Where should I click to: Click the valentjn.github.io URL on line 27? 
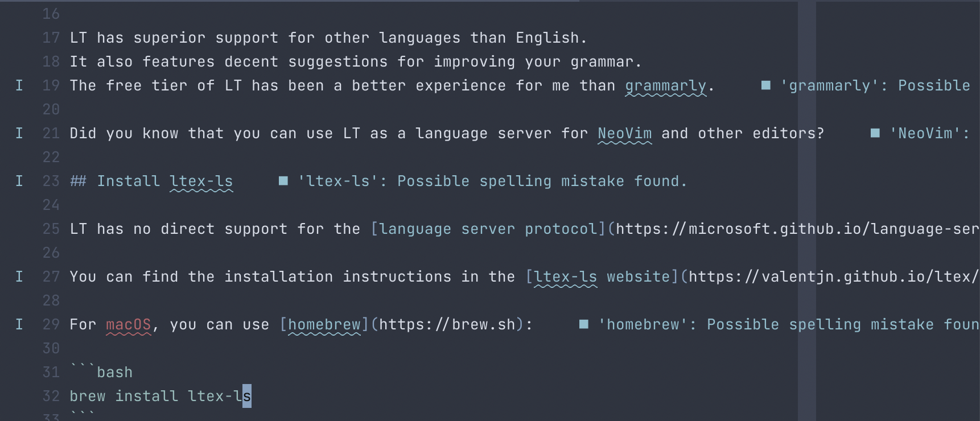(x=834, y=277)
